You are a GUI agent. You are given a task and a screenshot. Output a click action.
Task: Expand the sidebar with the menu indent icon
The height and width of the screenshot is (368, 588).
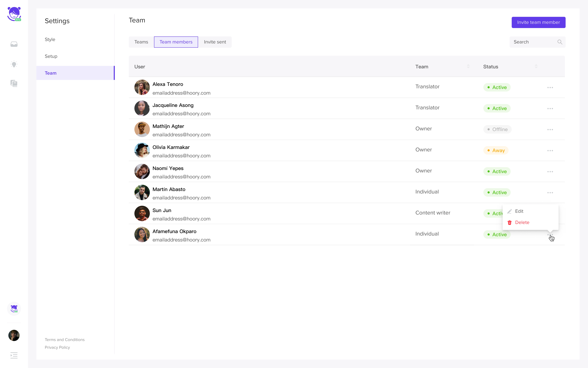(14, 355)
